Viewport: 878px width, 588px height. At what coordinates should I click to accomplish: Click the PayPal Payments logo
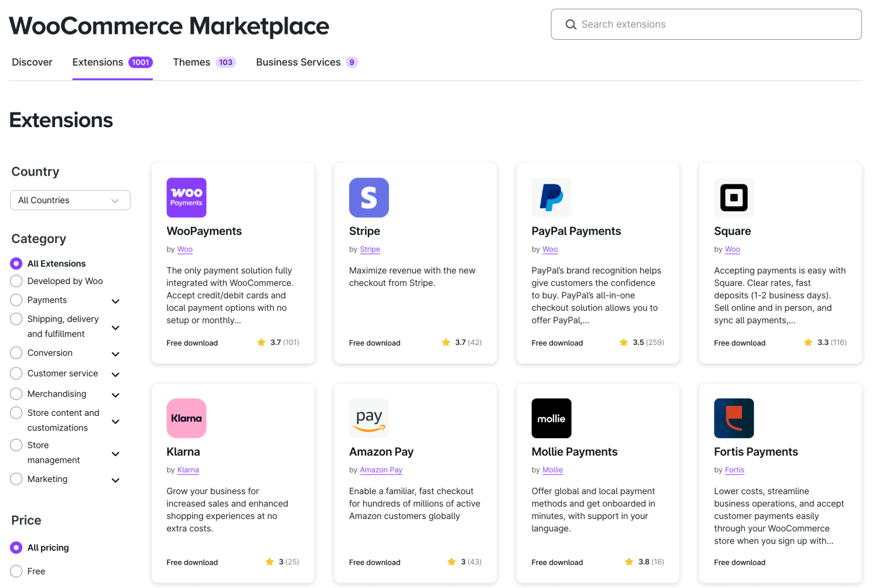pos(551,197)
